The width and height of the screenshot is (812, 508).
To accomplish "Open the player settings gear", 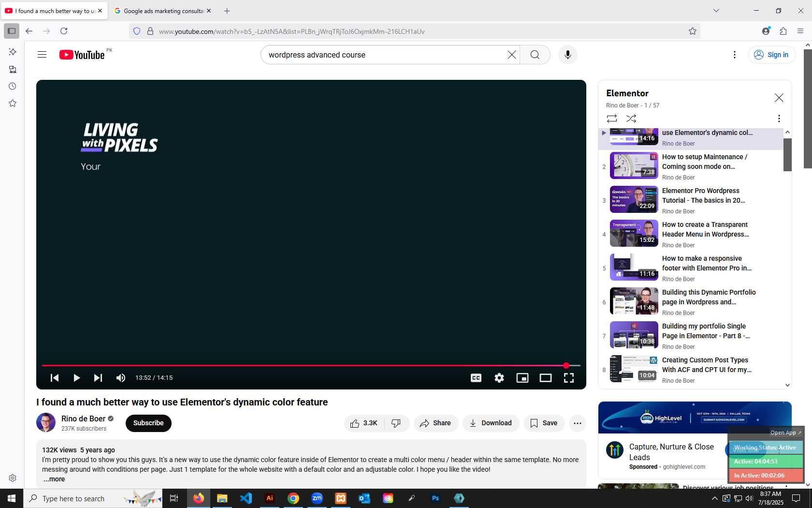I will tap(499, 378).
